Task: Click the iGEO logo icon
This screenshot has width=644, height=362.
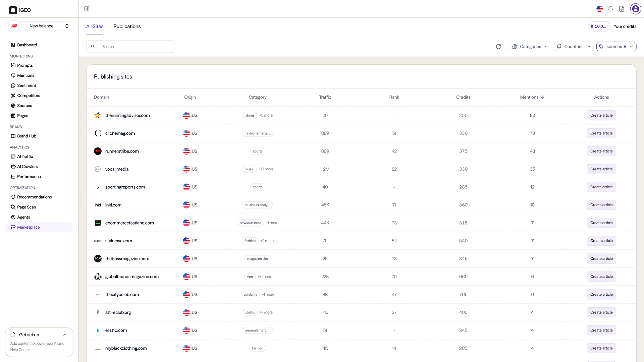Action: click(x=13, y=10)
